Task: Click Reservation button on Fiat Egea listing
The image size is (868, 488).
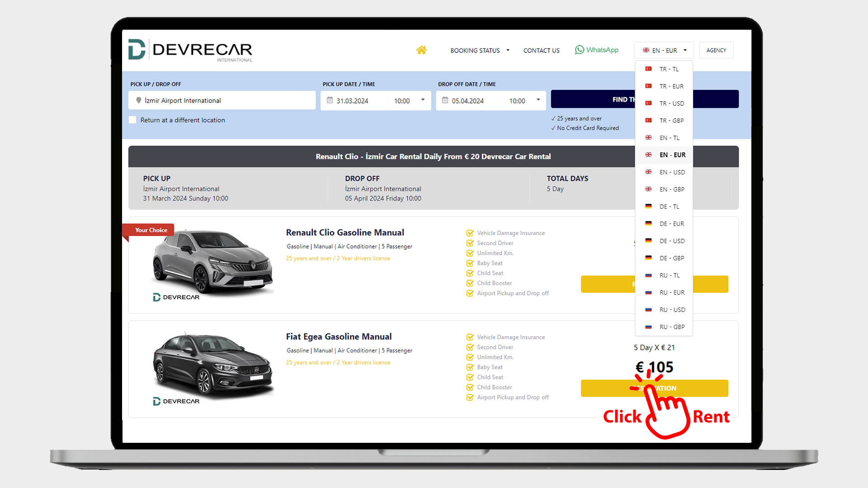Action: point(654,388)
